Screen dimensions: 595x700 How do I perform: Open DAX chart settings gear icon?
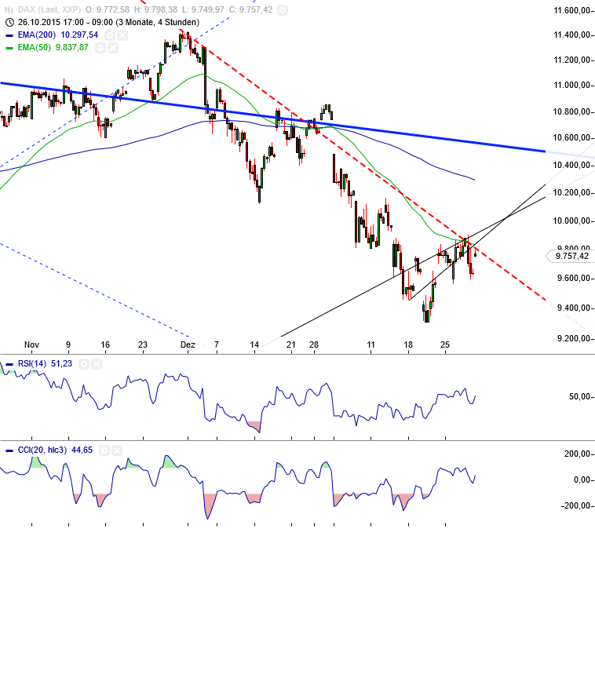(x=283, y=10)
